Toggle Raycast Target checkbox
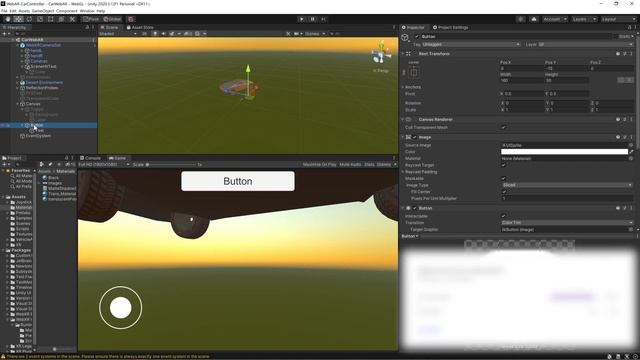640x360 pixels. pos(503,165)
